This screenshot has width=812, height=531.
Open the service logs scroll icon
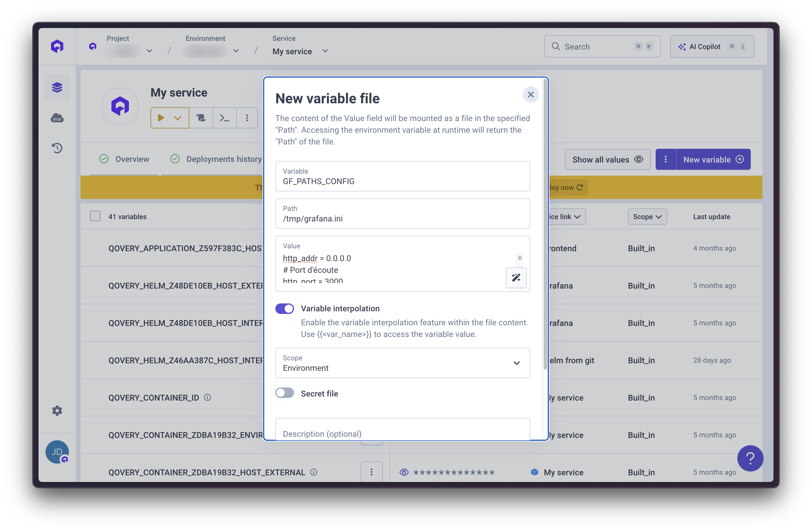[x=201, y=118]
